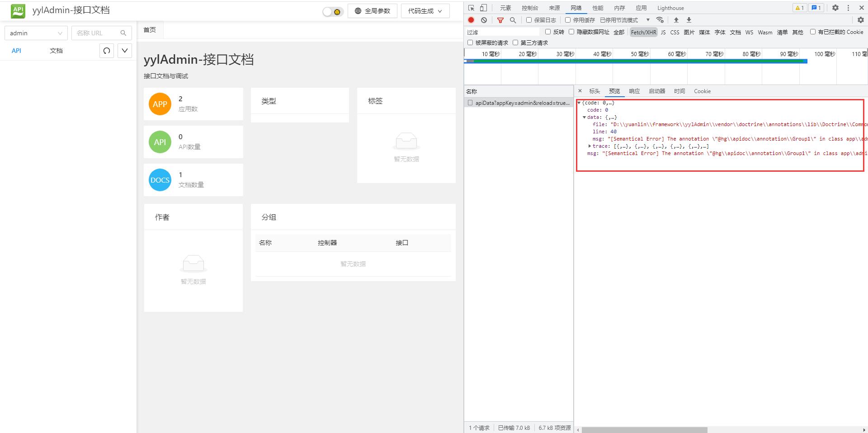Open the 代码生成 dropdown menu
Viewport: 868px width, 433px height.
[425, 11]
